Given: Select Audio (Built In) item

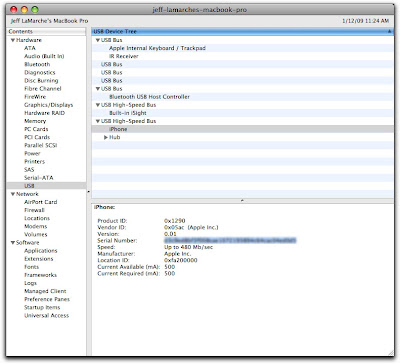Looking at the screenshot, I should tap(44, 56).
